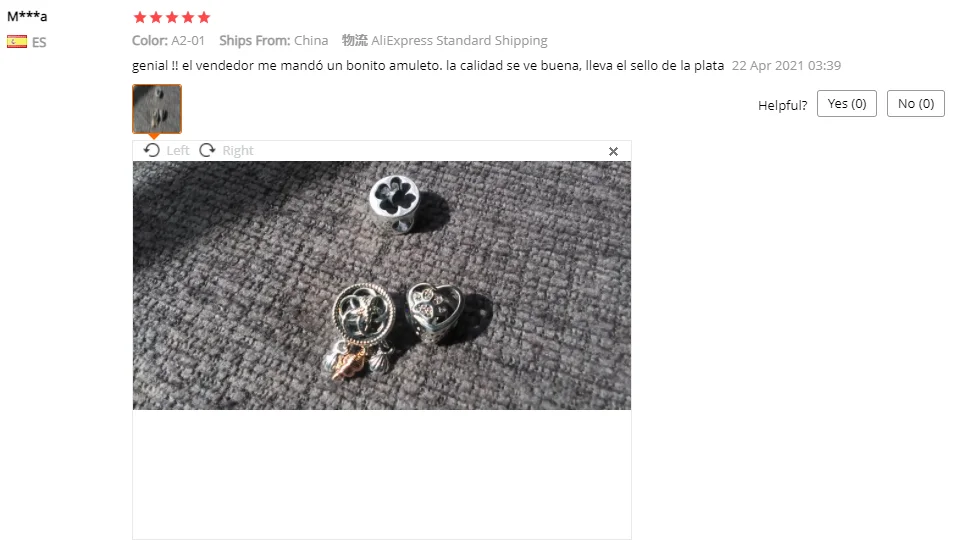
Task: Click the Spain flag icon
Action: click(17, 42)
